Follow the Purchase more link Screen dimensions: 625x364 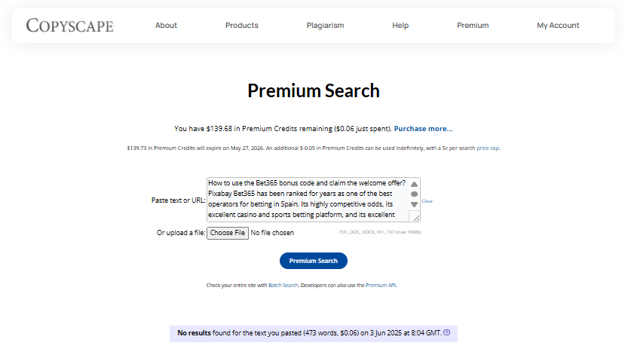pyautogui.click(x=423, y=129)
